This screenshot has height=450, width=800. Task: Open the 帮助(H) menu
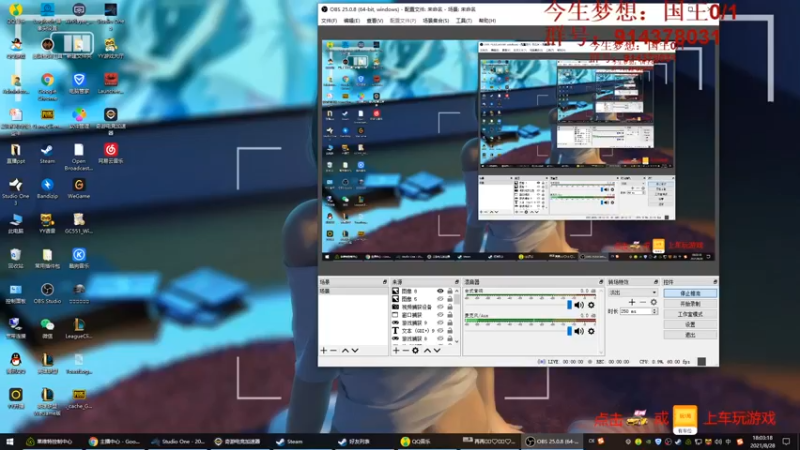point(487,20)
